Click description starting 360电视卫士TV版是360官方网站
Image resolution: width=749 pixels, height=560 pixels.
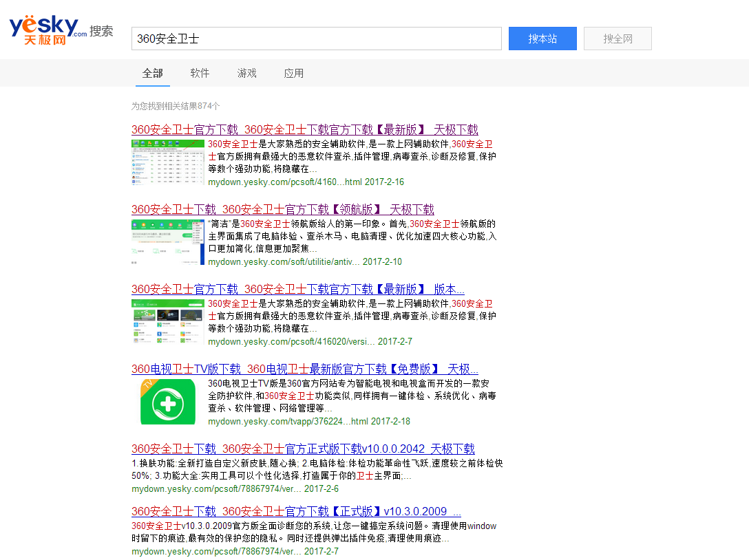tap(352, 396)
